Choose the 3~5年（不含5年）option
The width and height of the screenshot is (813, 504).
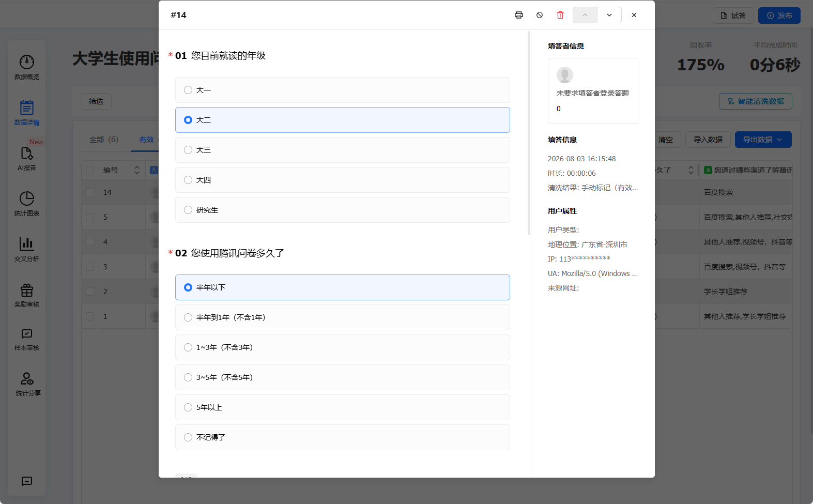[x=343, y=377]
